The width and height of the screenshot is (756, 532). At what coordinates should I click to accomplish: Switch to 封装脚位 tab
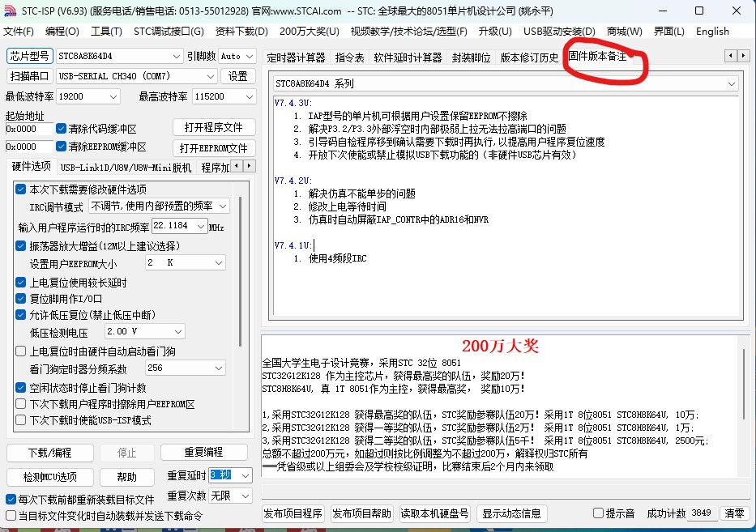471,57
